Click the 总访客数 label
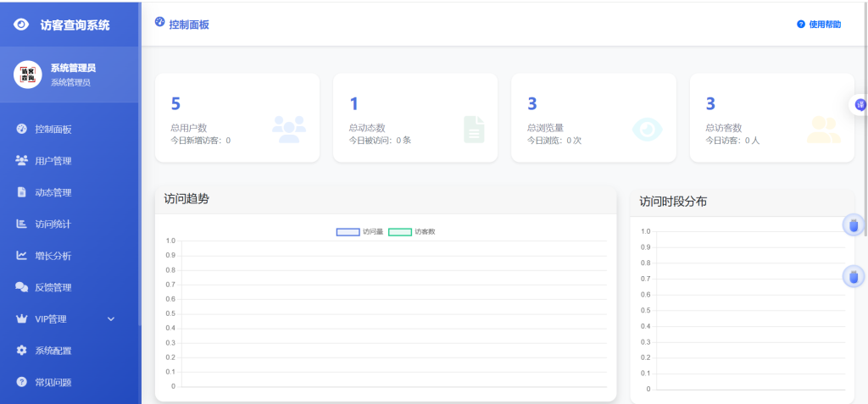Screen dimensions: 868x404 tap(724, 128)
